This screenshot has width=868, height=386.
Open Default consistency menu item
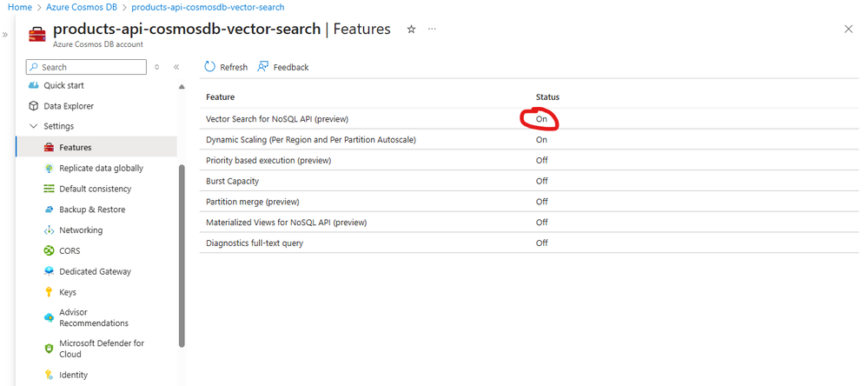click(x=96, y=189)
